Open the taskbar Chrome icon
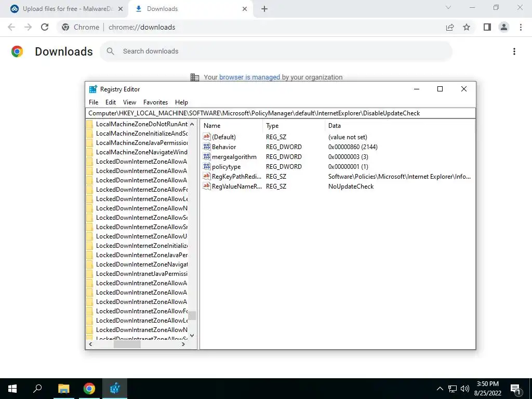Viewport: 532px width, 399px height. pos(89,389)
